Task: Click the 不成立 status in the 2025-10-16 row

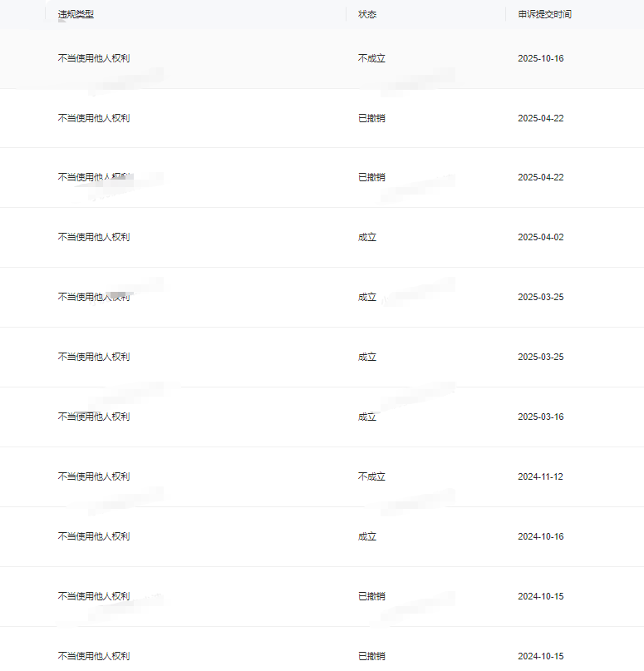Action: (x=371, y=59)
